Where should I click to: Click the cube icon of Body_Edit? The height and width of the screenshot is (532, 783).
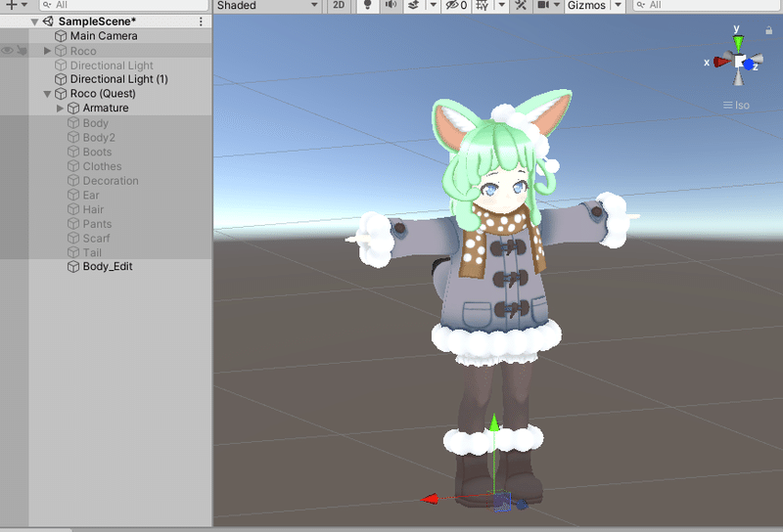click(x=73, y=267)
